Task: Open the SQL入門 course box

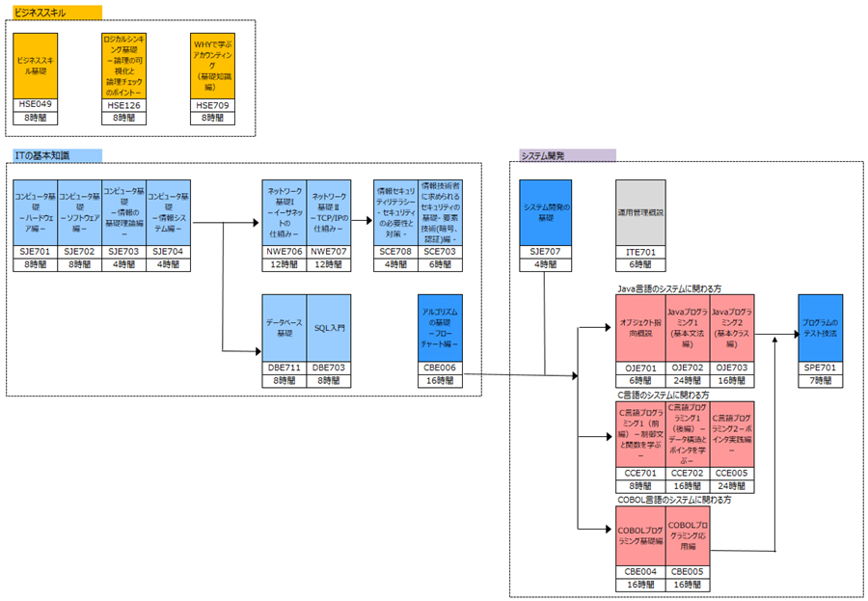Action: pyautogui.click(x=329, y=328)
